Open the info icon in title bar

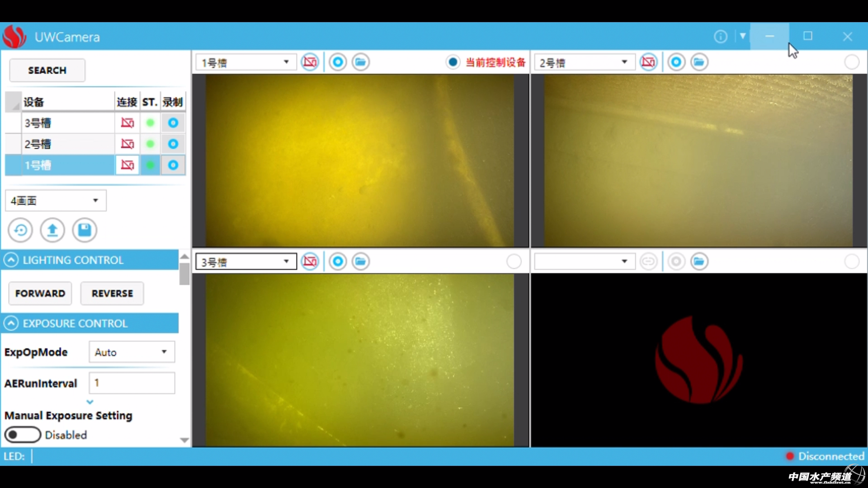coord(721,37)
